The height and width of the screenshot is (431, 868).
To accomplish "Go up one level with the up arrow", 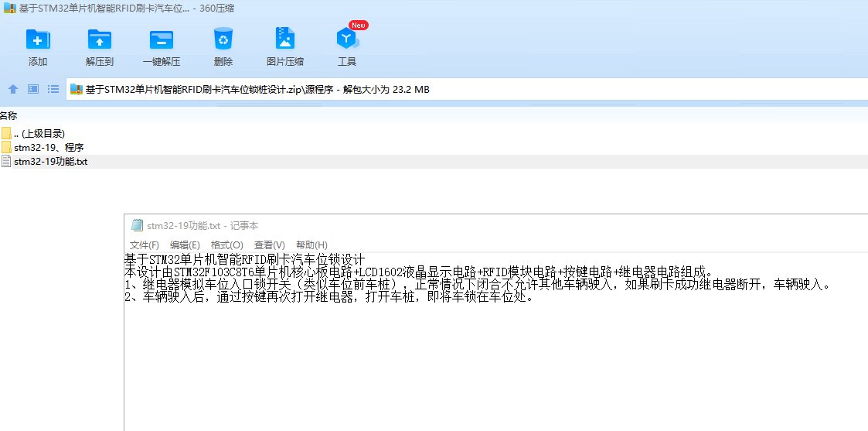I will coord(13,89).
